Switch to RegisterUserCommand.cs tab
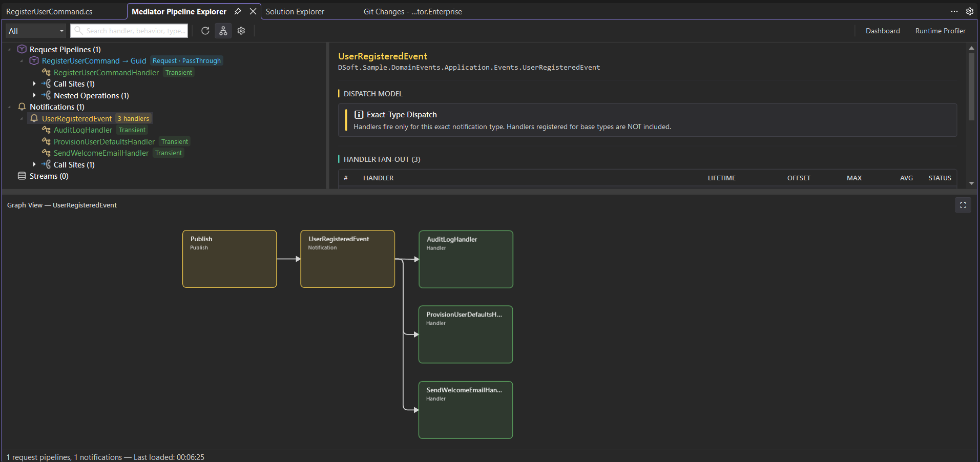The height and width of the screenshot is (462, 980). 49,11
